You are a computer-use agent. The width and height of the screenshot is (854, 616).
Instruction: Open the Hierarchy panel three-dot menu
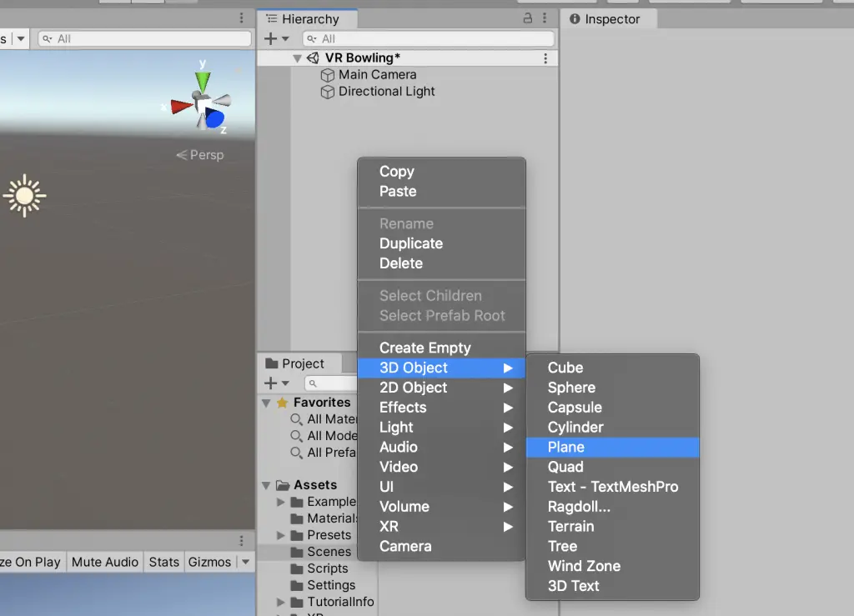point(545,18)
